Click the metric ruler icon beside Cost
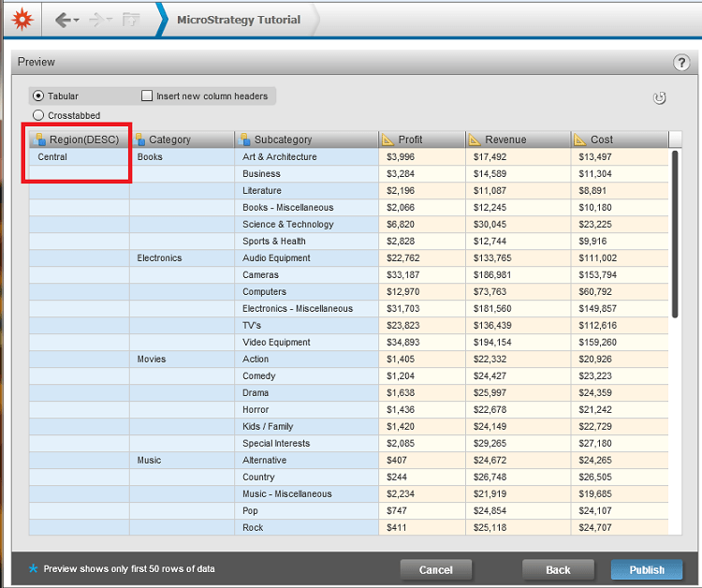Image resolution: width=702 pixels, height=588 pixels. pyautogui.click(x=579, y=140)
